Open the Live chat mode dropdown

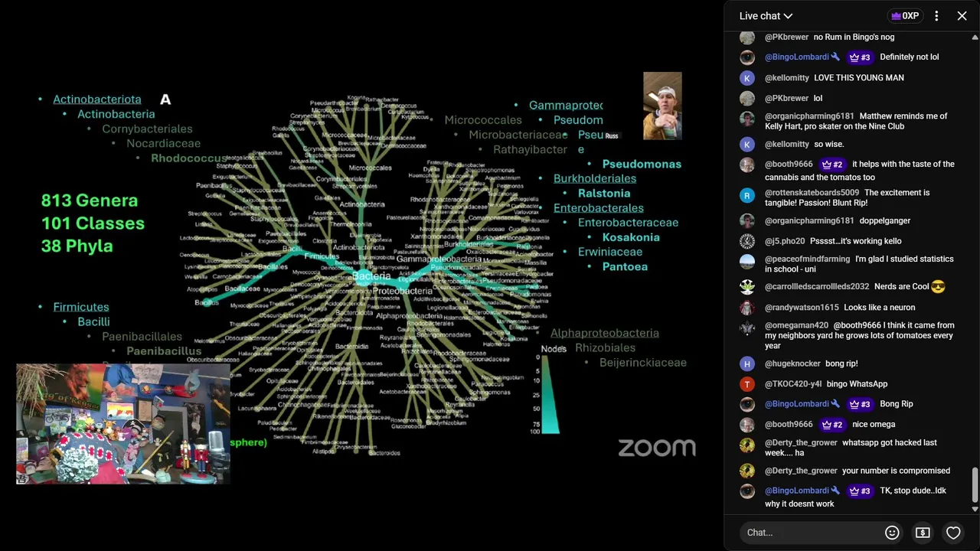pos(766,16)
